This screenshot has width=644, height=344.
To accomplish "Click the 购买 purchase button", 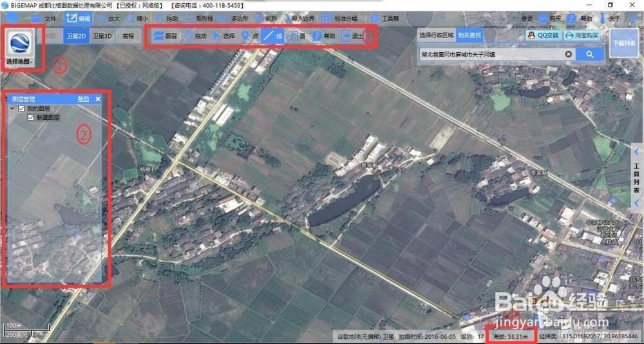I will (549, 19).
